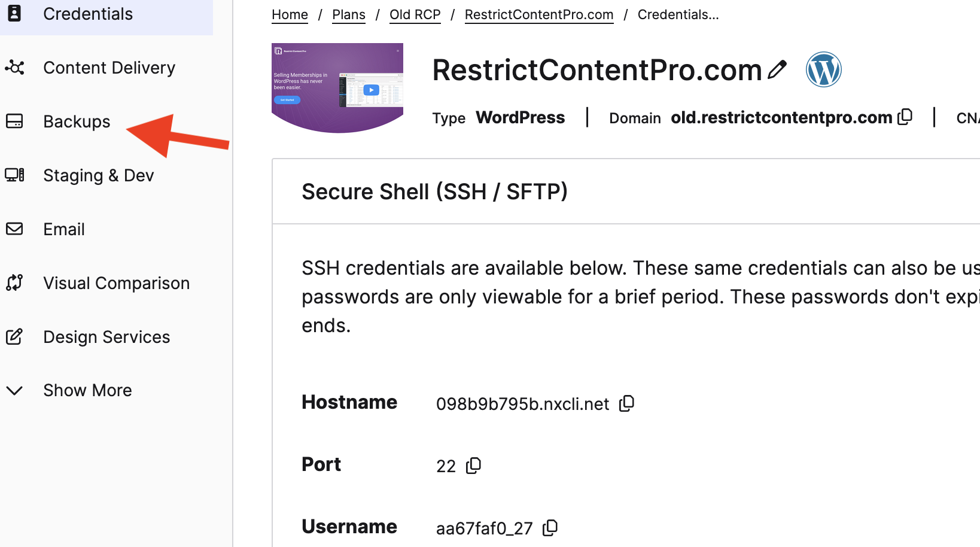The height and width of the screenshot is (547, 980).
Task: Select the Credentials breadcrumb entry
Action: 678,14
